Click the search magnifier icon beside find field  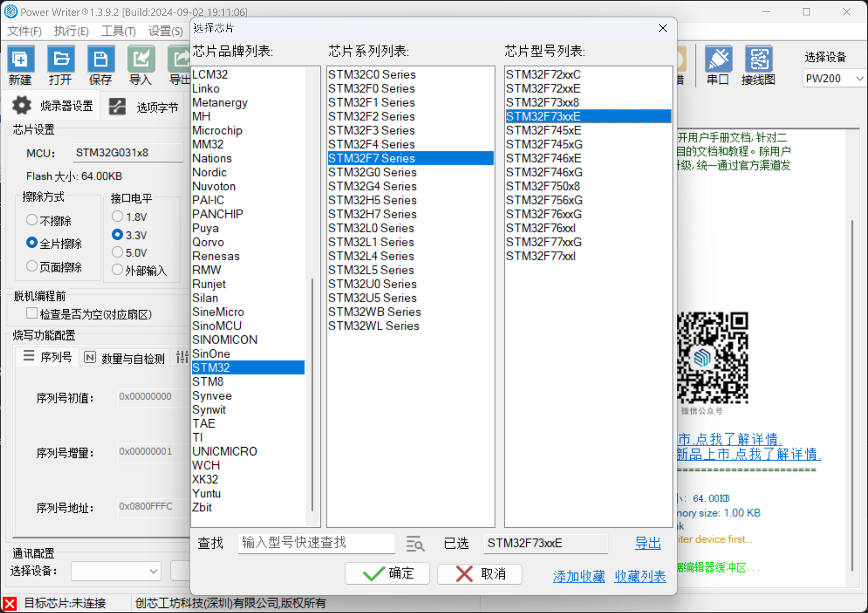click(x=415, y=544)
